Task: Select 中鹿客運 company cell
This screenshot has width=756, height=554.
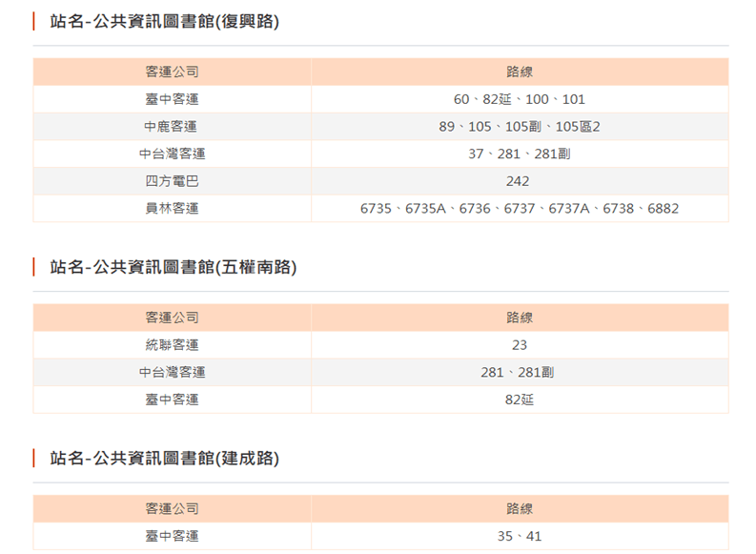Action: click(x=173, y=126)
